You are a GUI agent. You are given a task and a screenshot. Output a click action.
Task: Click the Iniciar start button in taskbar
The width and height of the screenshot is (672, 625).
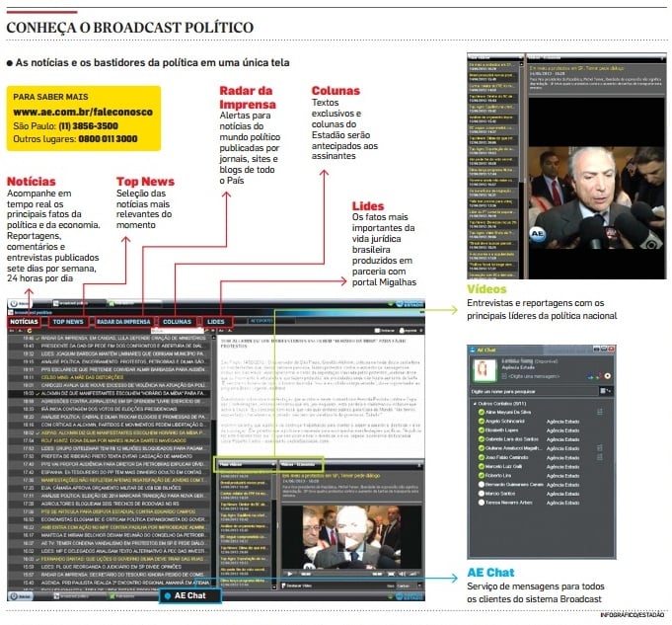pos(19,596)
